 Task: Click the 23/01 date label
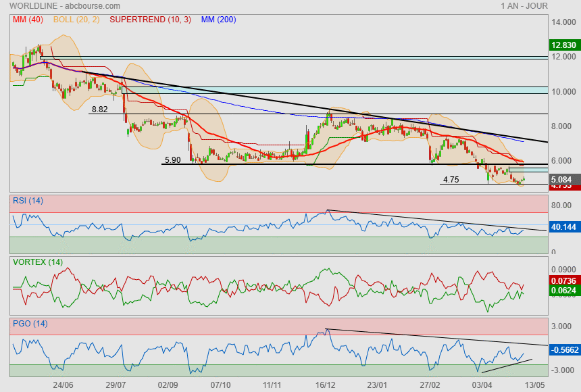click(377, 385)
